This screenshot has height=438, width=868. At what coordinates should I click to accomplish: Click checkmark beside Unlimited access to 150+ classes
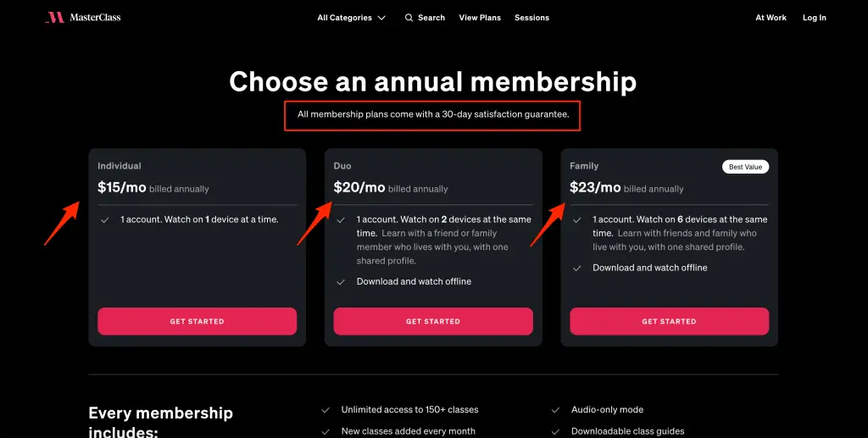[x=325, y=410]
